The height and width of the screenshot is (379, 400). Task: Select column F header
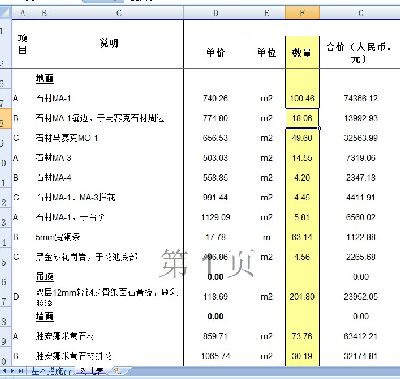302,13
